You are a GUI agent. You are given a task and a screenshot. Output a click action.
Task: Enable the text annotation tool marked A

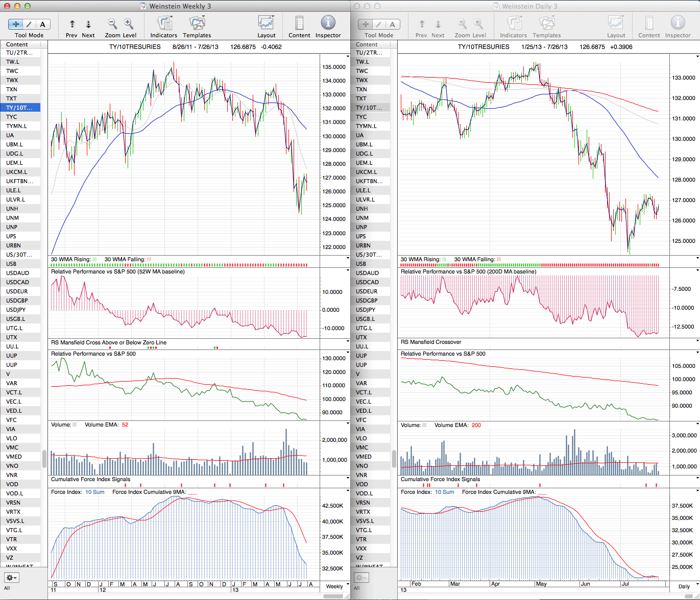coord(42,24)
